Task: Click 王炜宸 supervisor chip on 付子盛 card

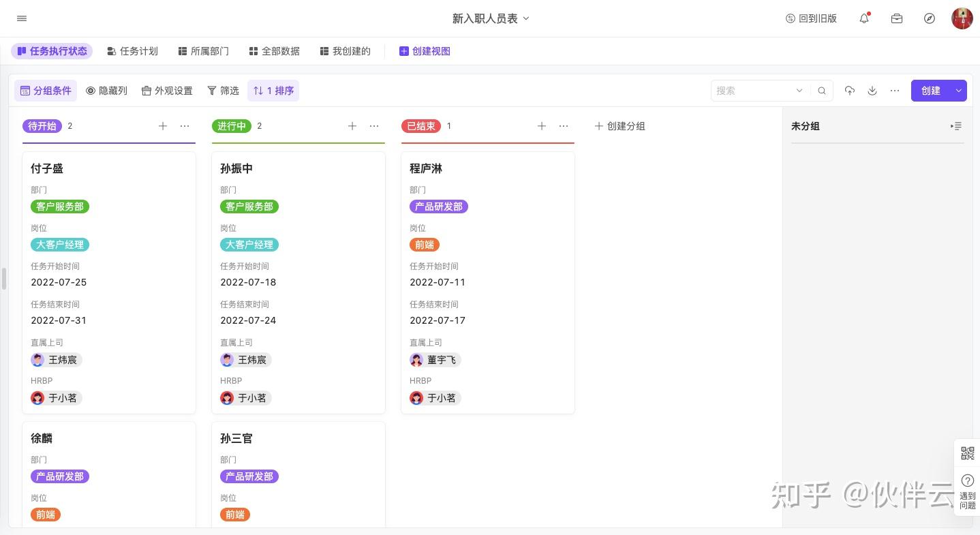Action: (x=57, y=360)
